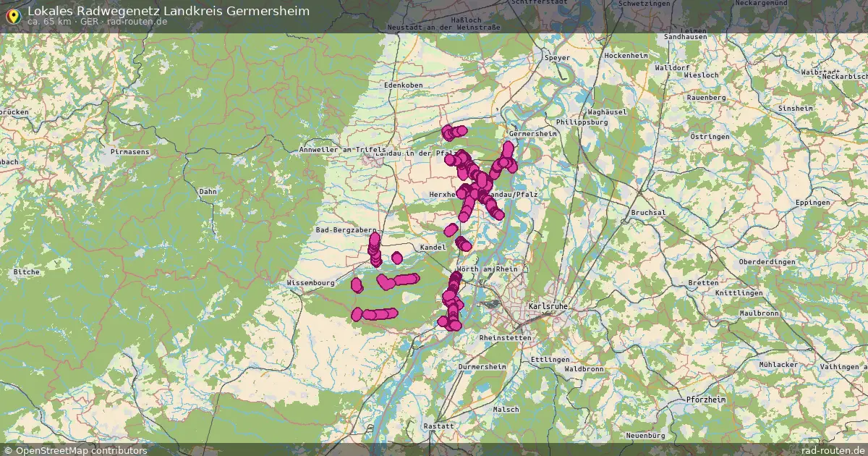The height and width of the screenshot is (456, 868).
Task: Click the Speyer town label
Action: (557, 57)
